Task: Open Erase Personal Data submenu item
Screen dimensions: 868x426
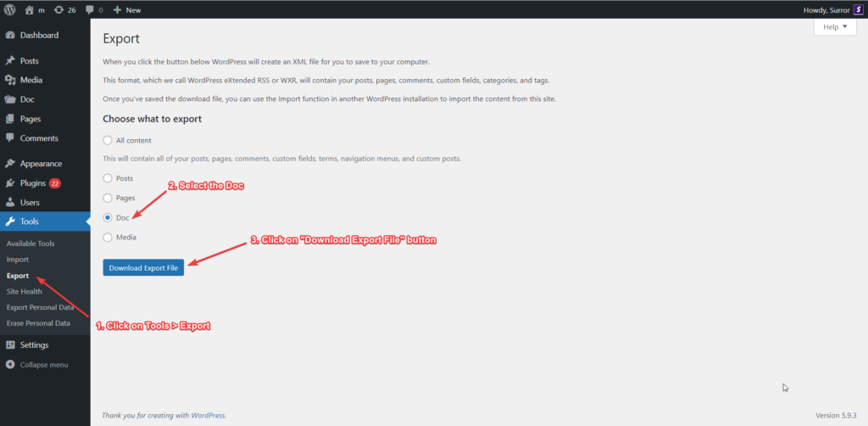Action: pos(38,323)
